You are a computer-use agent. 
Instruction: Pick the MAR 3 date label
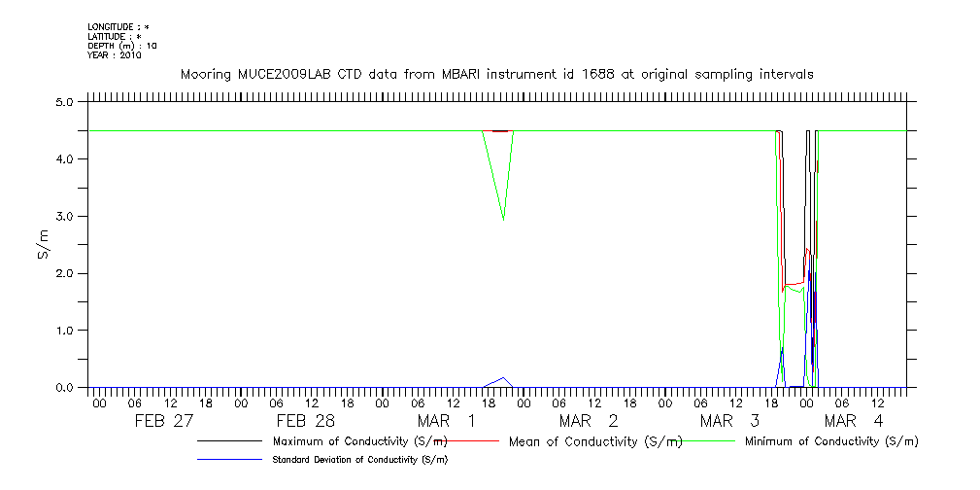pyautogui.click(x=728, y=421)
